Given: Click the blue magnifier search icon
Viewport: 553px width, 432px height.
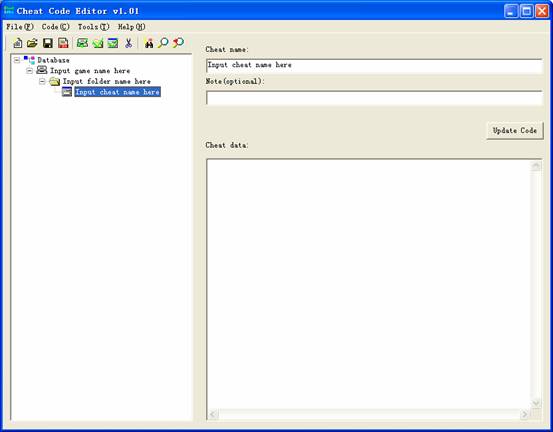Looking at the screenshot, I should coord(163,43).
